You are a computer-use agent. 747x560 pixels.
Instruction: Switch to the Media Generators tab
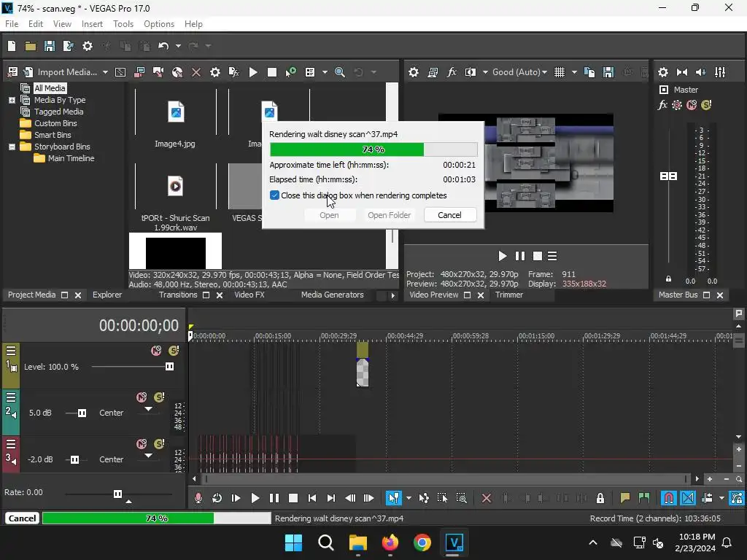332,295
